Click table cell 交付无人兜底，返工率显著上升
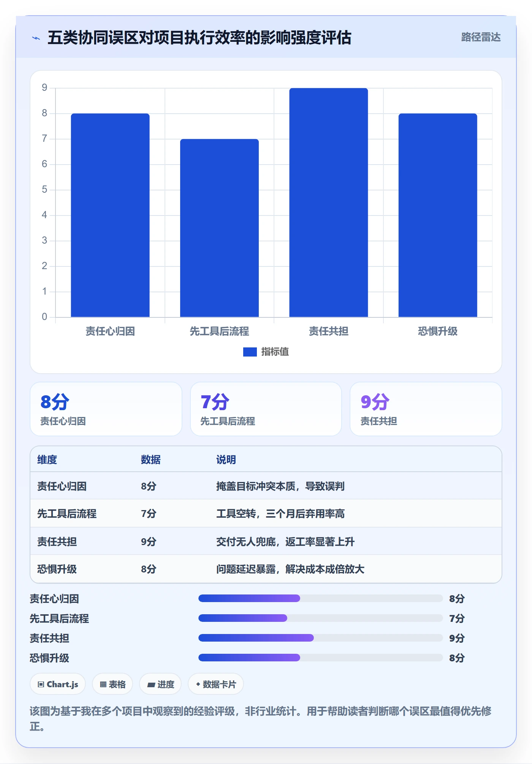 click(285, 542)
